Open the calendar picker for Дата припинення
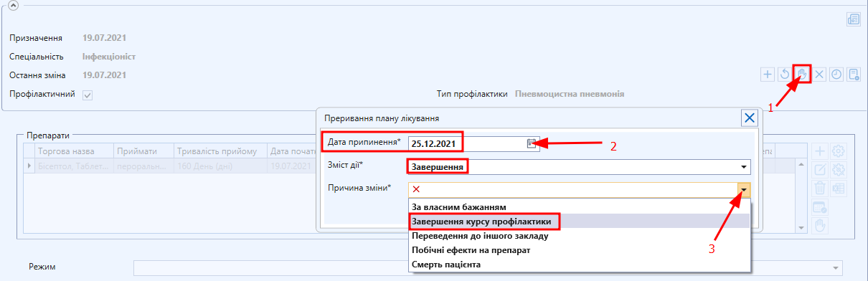 pos(532,143)
